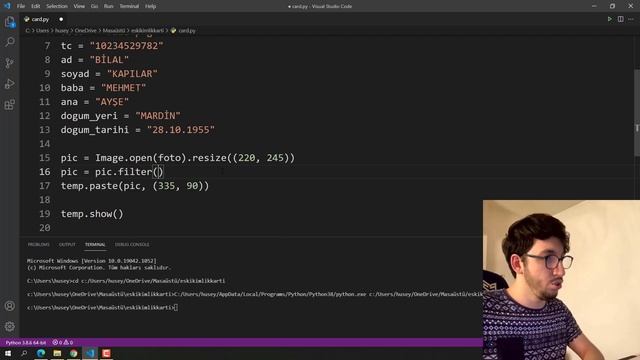640x360 pixels.
Task: Click card.py in the breadcrumb
Action: [187, 31]
